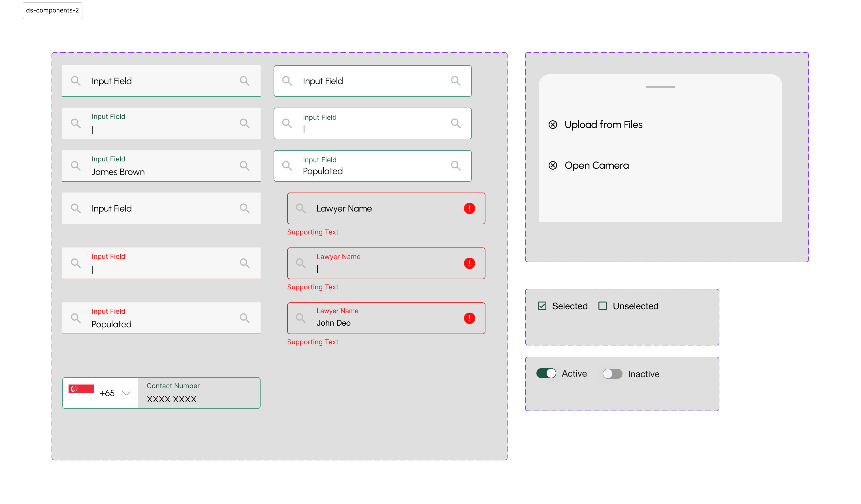Viewport: 861px width, 504px height.
Task: Open the +65 country code dropdown chevron
Action: (x=126, y=393)
